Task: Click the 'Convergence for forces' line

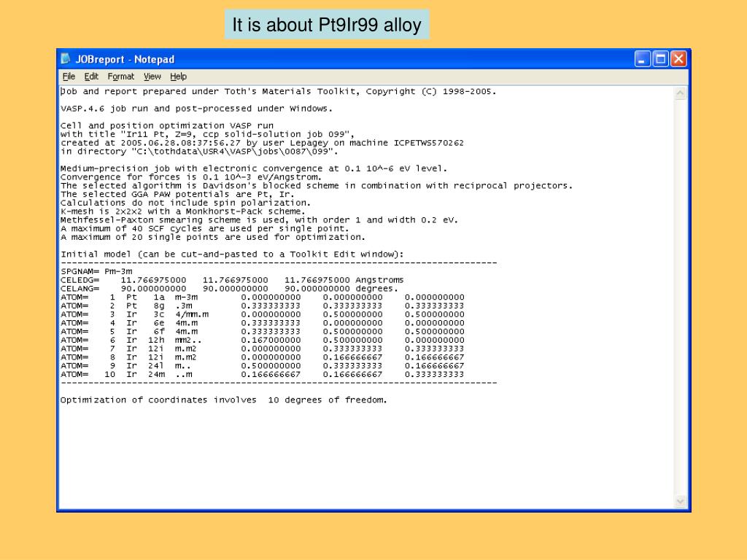Action: (191, 177)
